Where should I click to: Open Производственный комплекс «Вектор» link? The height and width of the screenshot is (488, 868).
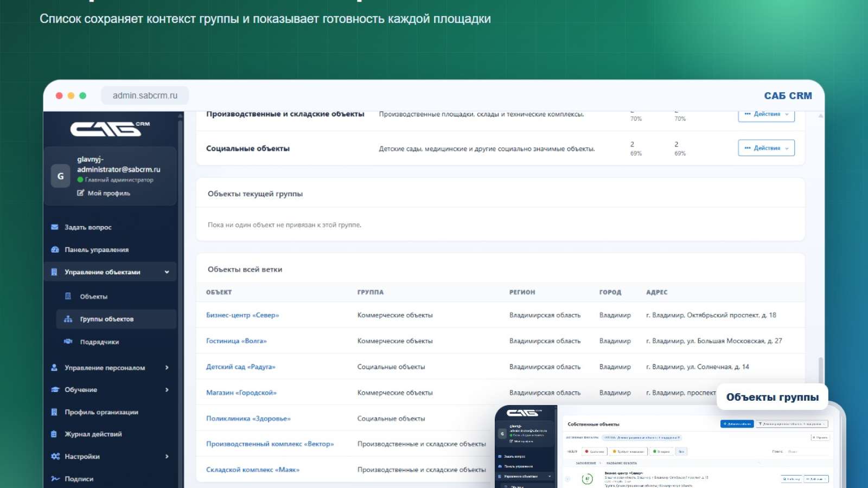click(270, 444)
